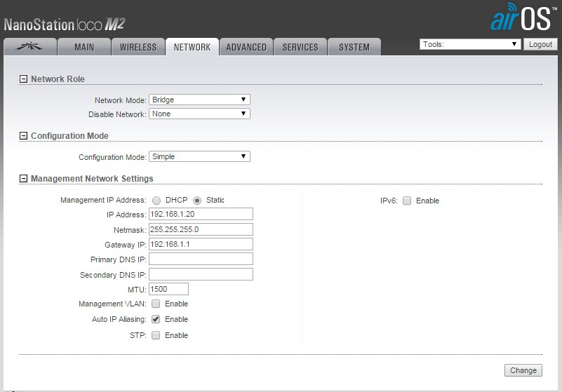
Task: Click the Enable label for Management VLAN
Action: pyautogui.click(x=176, y=304)
